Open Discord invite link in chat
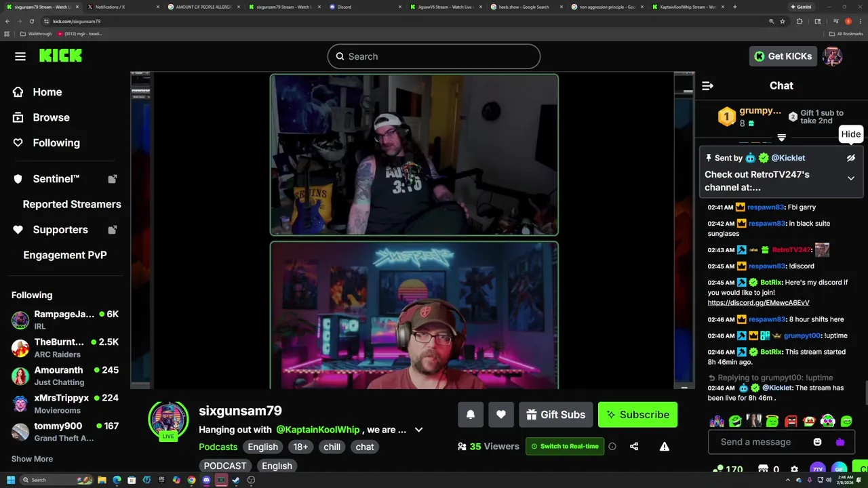The width and height of the screenshot is (868, 488). (x=758, y=303)
